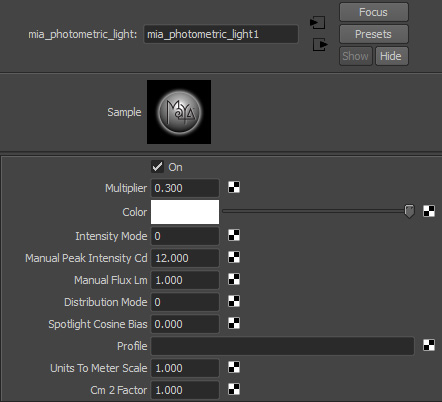Click the Hide button
Image resolution: width=442 pixels, height=402 pixels.
[392, 56]
